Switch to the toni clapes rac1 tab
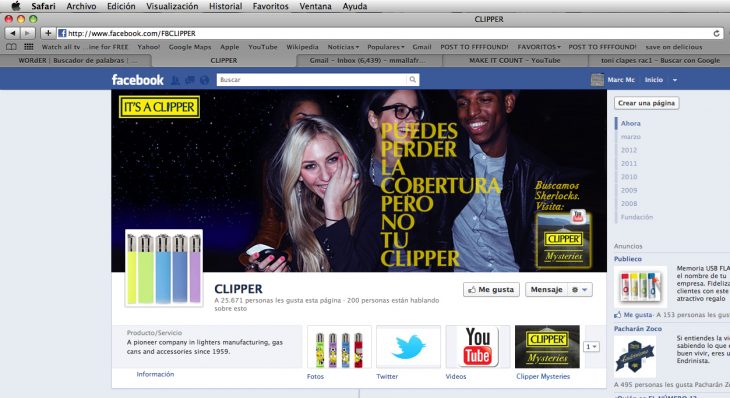The width and height of the screenshot is (730, 398). [660, 60]
